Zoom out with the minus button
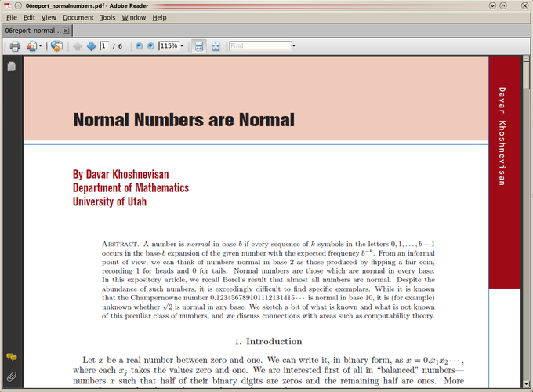 click(139, 46)
